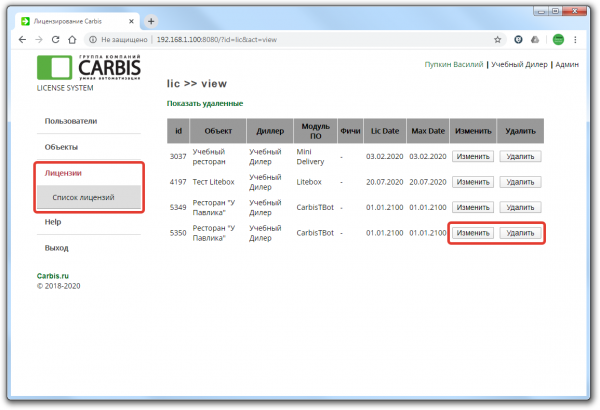Expand the Лицензии sidebar section

(x=64, y=173)
